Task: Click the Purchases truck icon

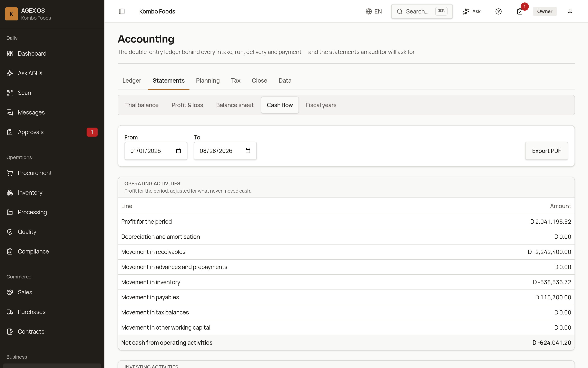Action: (x=10, y=312)
